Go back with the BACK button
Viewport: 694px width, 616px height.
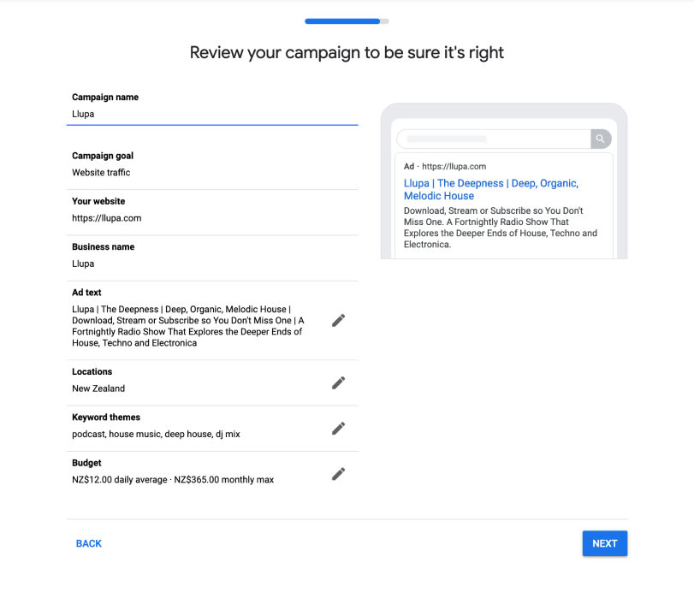[89, 543]
